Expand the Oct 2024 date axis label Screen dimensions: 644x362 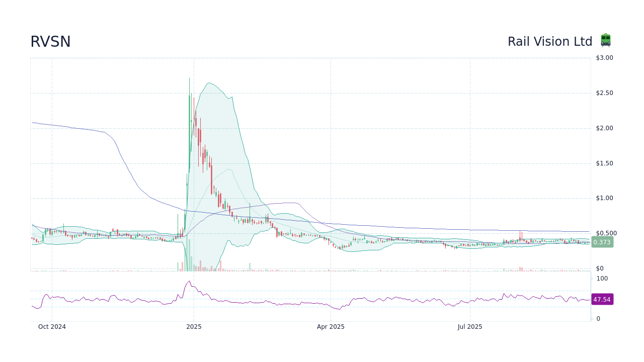coord(52,326)
